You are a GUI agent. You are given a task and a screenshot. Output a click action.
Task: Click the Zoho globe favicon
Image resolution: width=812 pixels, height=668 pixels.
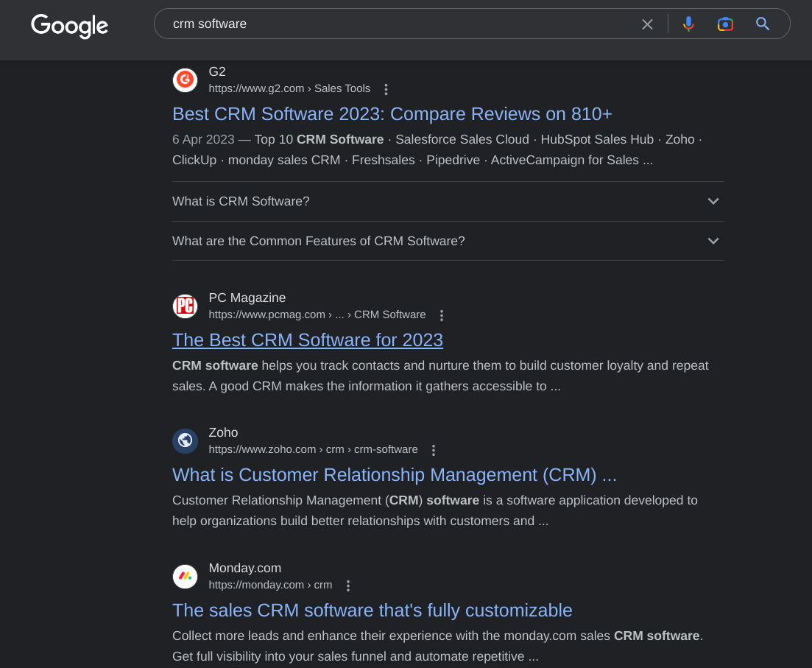pos(185,440)
